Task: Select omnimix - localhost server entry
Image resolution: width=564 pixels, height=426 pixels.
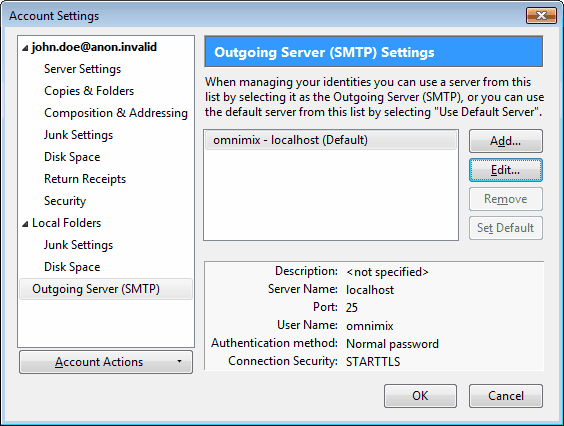Action: (331, 140)
